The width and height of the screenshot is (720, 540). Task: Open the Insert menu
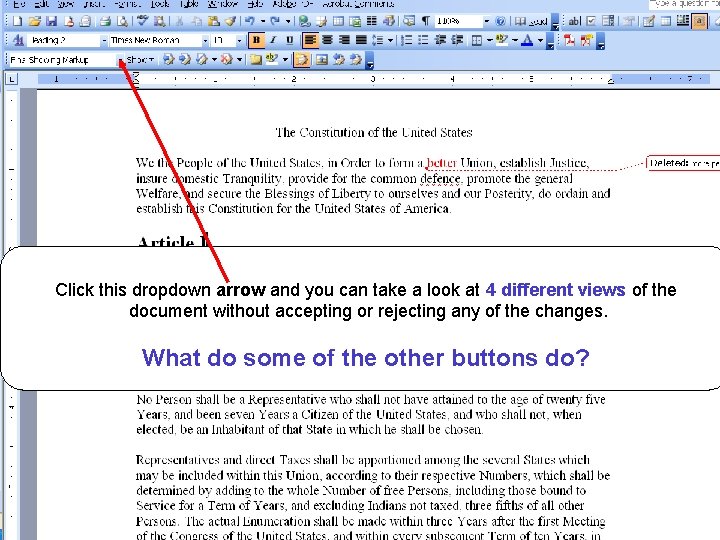94,4
